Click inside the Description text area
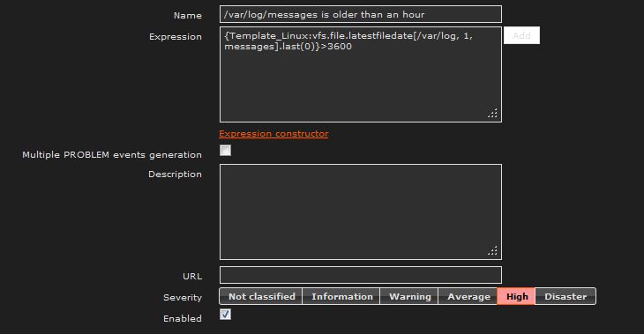 [361, 212]
